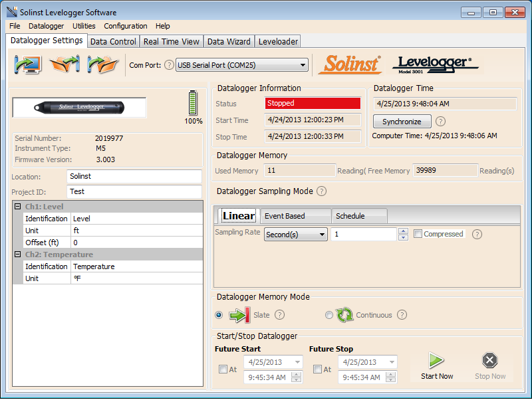Check the Future Stop At checkbox
The width and height of the screenshot is (532, 408).
point(317,369)
